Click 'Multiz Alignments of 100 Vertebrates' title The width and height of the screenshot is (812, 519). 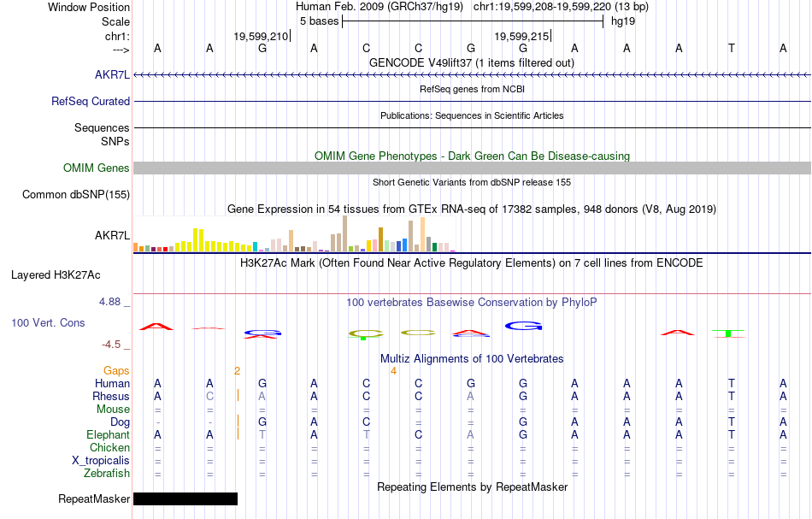[472, 358]
